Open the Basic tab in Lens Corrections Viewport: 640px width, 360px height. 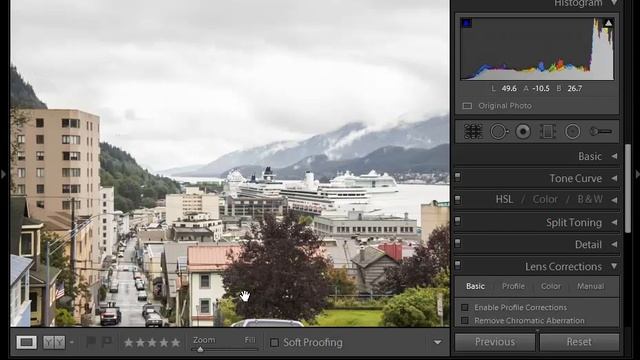point(476,286)
